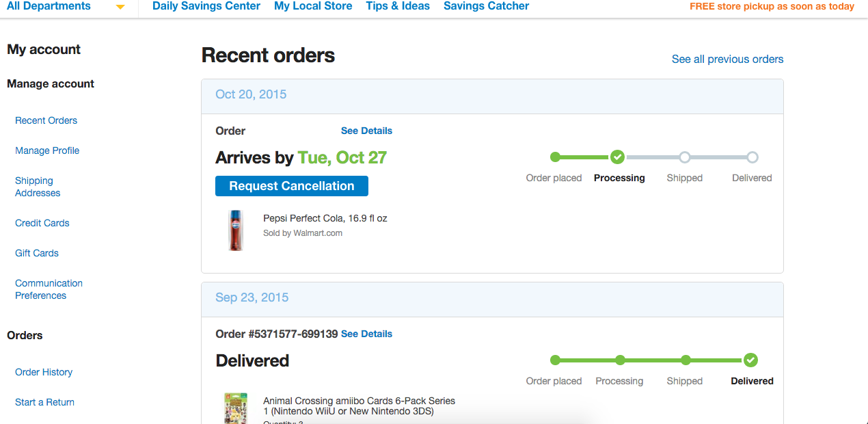Open Savings Catcher page
This screenshot has width=868, height=424.
[x=487, y=6]
